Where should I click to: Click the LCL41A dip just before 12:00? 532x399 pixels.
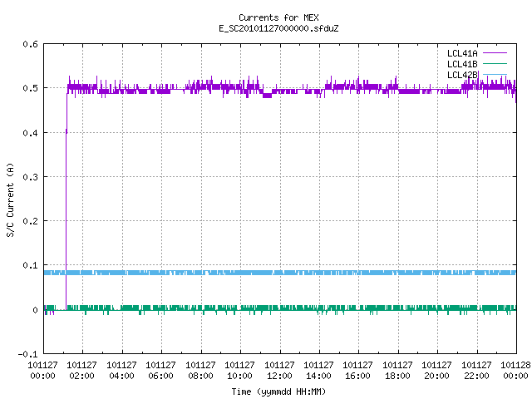(x=268, y=95)
